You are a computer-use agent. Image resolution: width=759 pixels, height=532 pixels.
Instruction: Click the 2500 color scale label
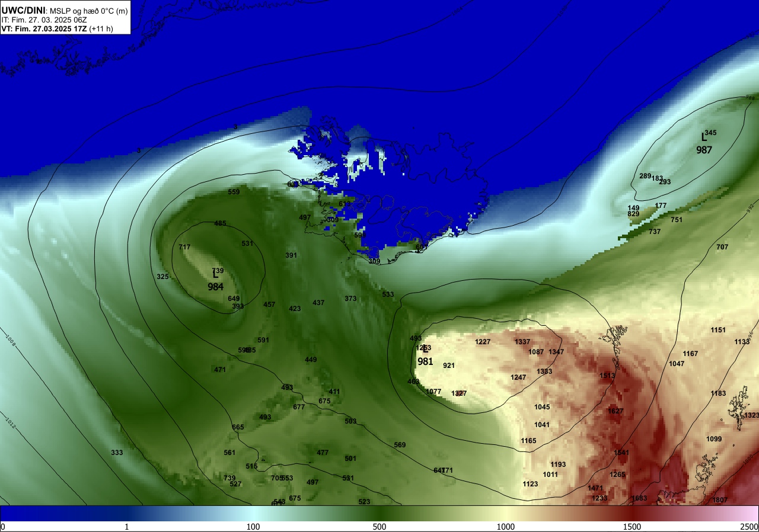[750, 527]
